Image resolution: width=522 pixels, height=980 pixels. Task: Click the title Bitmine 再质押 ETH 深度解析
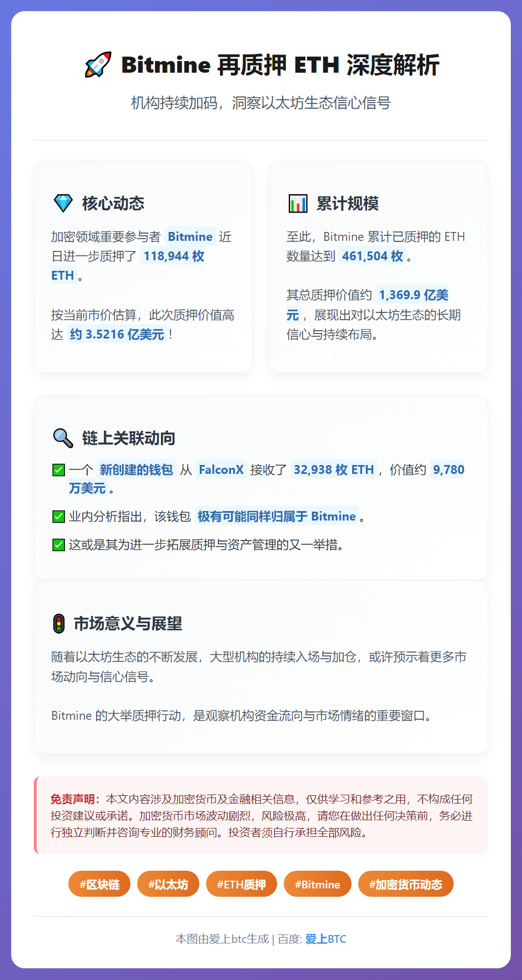tap(280, 65)
